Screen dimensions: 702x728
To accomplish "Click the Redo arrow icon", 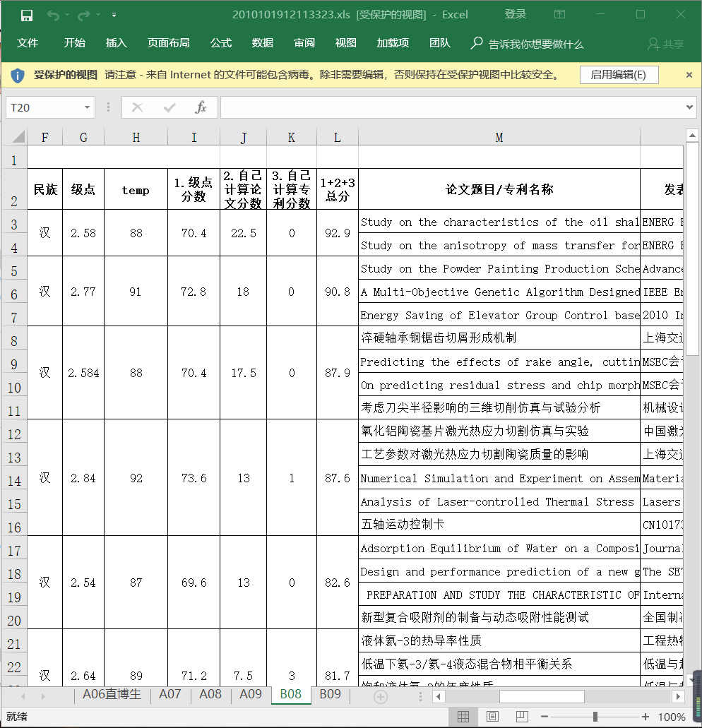I will point(84,16).
